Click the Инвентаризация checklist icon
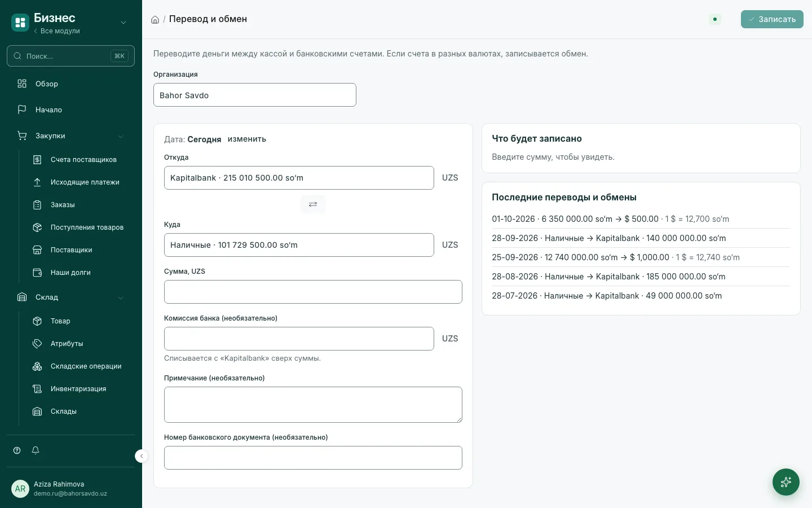 (37, 389)
